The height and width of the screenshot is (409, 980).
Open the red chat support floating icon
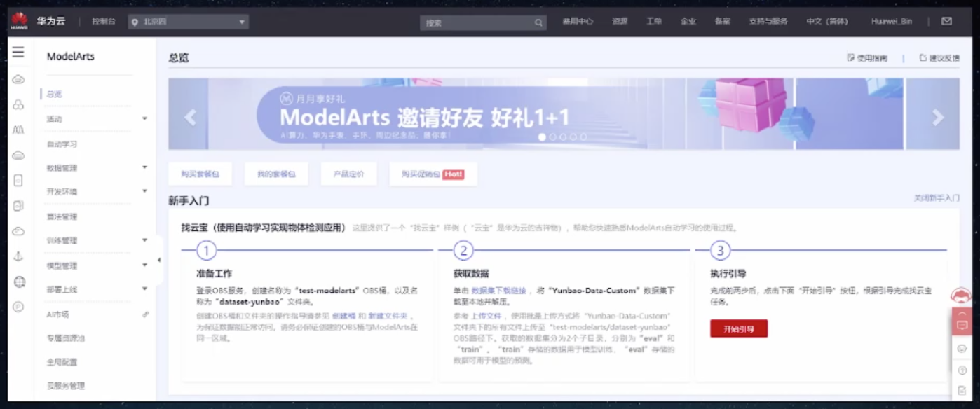[962, 324]
